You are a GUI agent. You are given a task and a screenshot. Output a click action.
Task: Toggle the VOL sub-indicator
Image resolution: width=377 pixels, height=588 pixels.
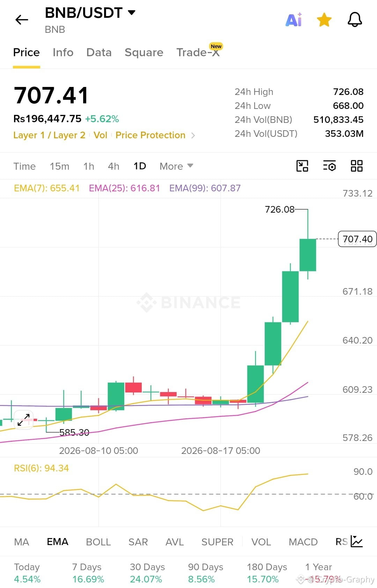[x=261, y=542]
